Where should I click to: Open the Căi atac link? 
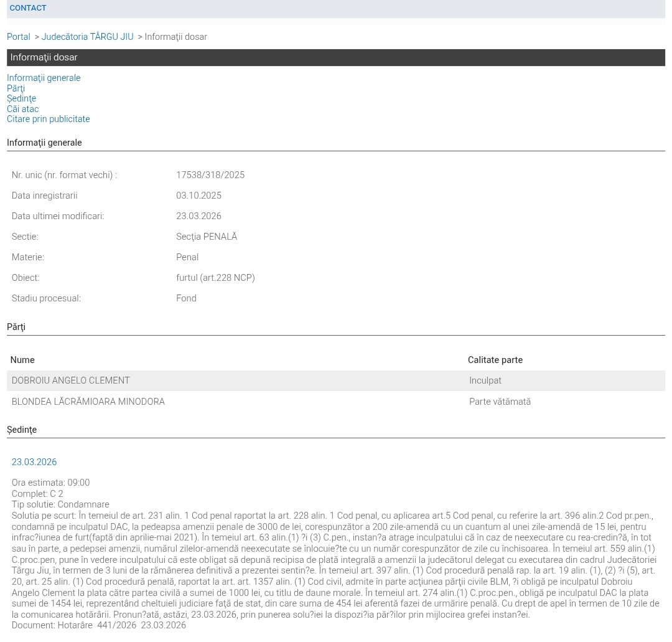pyautogui.click(x=23, y=109)
